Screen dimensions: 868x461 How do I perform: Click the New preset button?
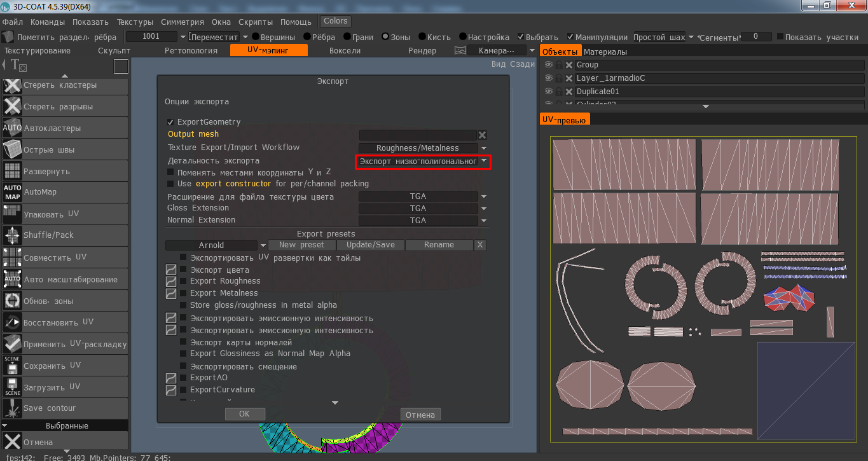pyautogui.click(x=301, y=245)
